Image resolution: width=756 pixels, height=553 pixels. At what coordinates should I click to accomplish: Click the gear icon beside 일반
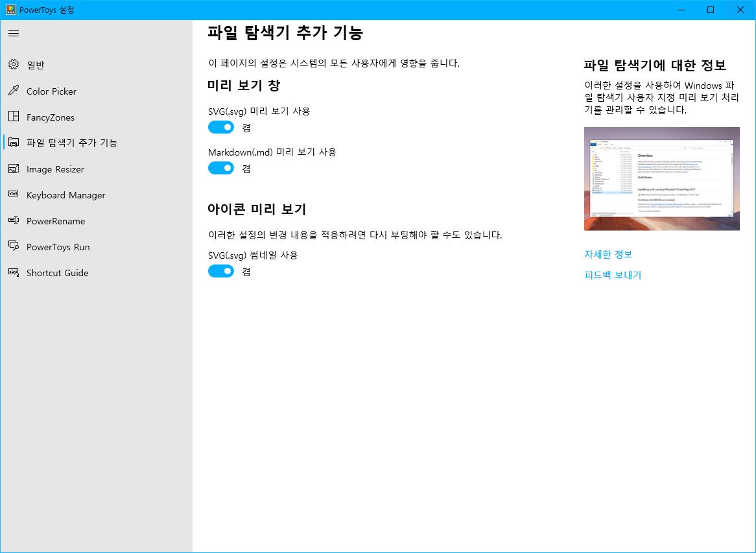(14, 64)
